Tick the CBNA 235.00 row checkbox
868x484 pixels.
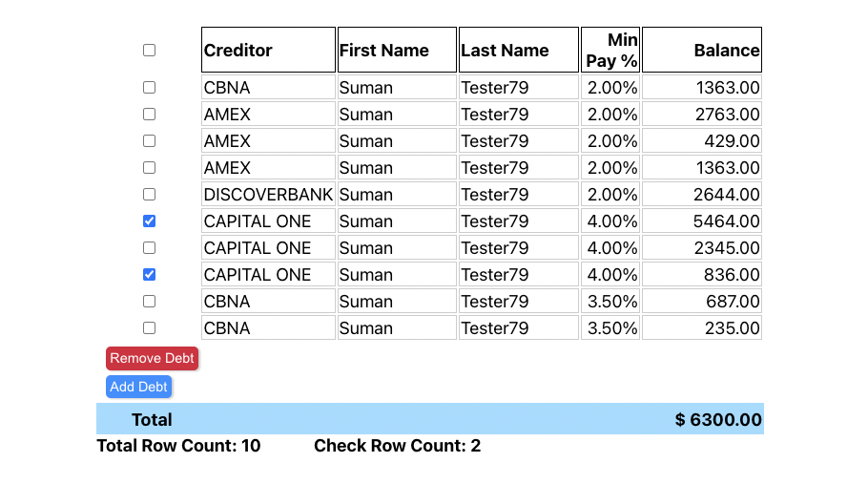[149, 327]
